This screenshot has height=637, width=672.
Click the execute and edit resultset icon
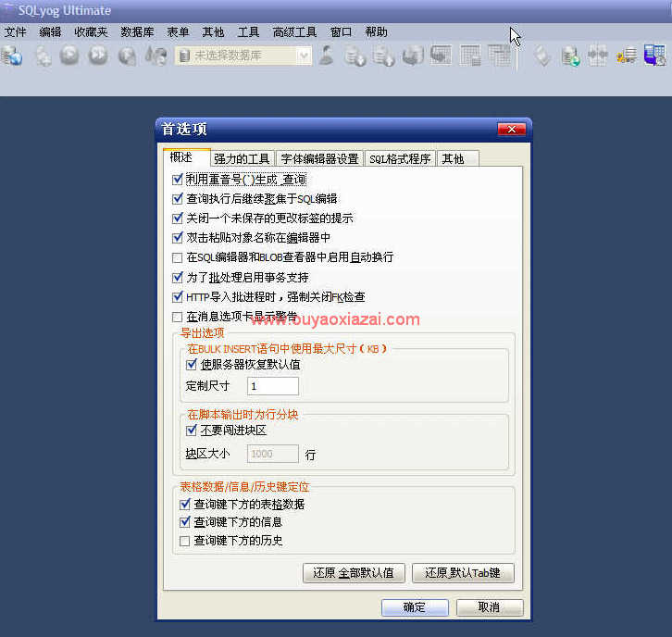point(128,56)
